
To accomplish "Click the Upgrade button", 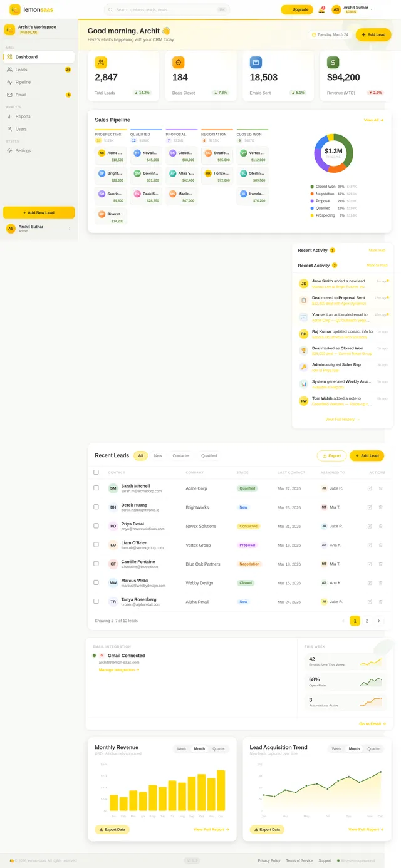I will point(297,9).
